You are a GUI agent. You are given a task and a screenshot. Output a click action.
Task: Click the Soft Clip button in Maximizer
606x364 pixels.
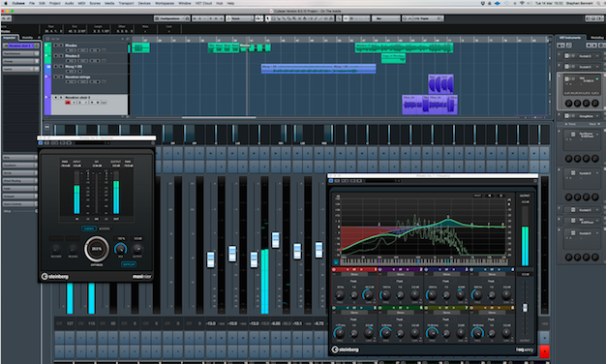tap(129, 264)
